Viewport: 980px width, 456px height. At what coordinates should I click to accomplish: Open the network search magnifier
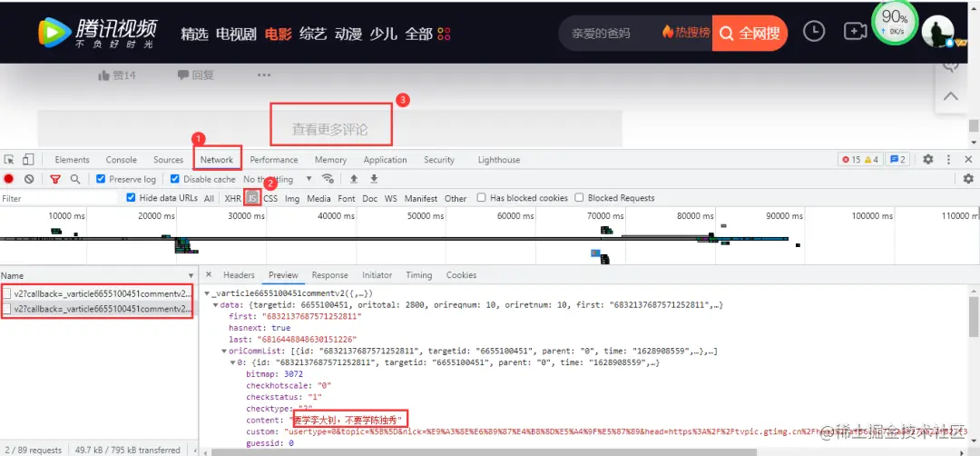[75, 179]
